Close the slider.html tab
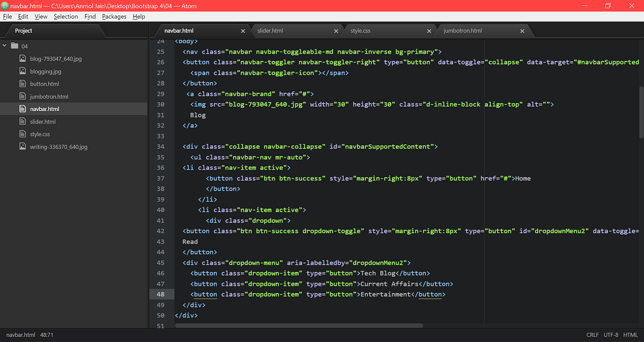644x342 pixels. coord(336,31)
